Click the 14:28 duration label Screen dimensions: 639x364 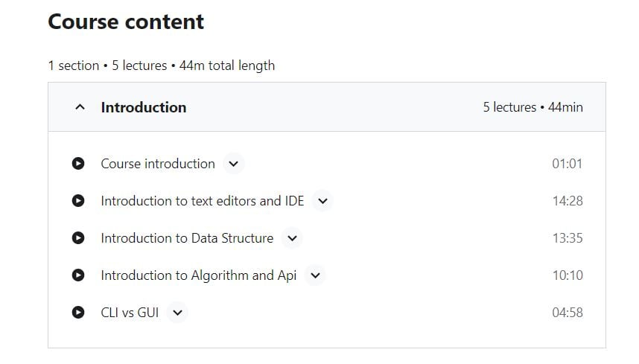pyautogui.click(x=568, y=201)
